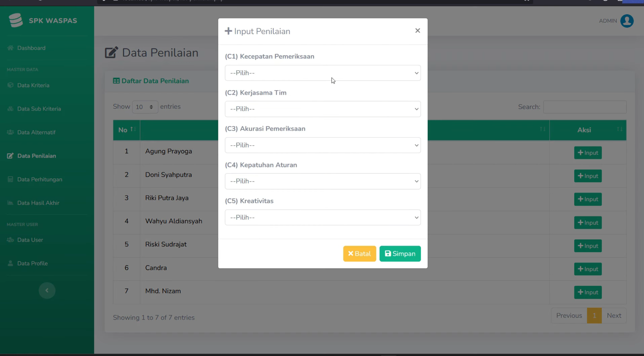
Task: Click the Data Hasil Akhir chart icon
Action: (x=10, y=203)
